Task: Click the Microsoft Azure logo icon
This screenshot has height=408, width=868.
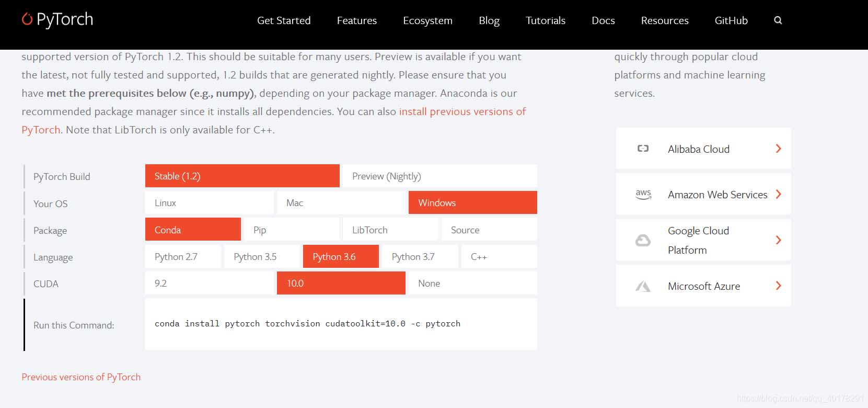Action: [643, 286]
